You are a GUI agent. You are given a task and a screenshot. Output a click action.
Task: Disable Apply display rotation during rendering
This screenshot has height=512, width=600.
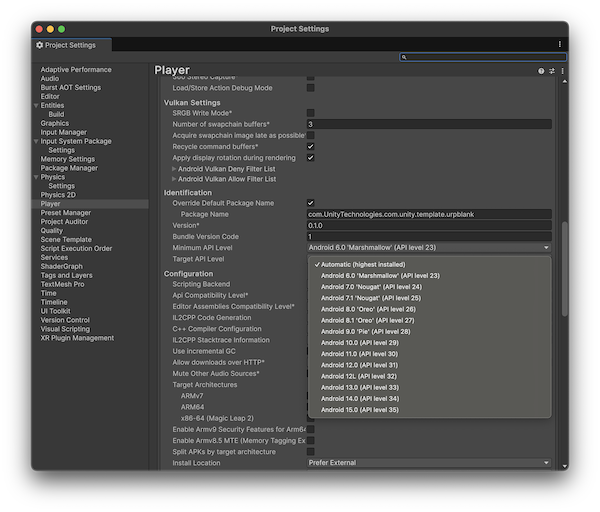pos(311,158)
